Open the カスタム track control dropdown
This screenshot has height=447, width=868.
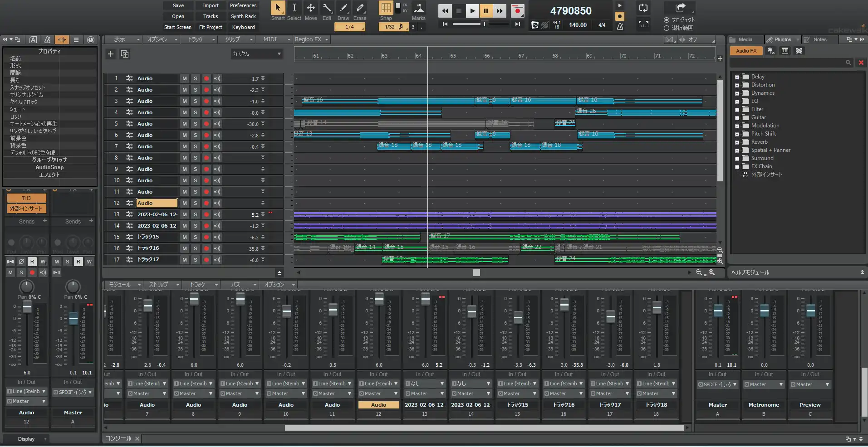point(256,54)
